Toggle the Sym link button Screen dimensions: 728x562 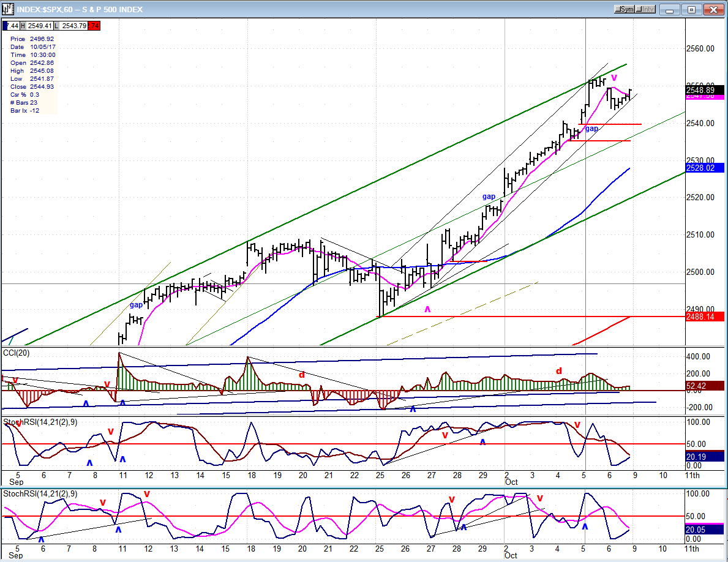click(626, 9)
